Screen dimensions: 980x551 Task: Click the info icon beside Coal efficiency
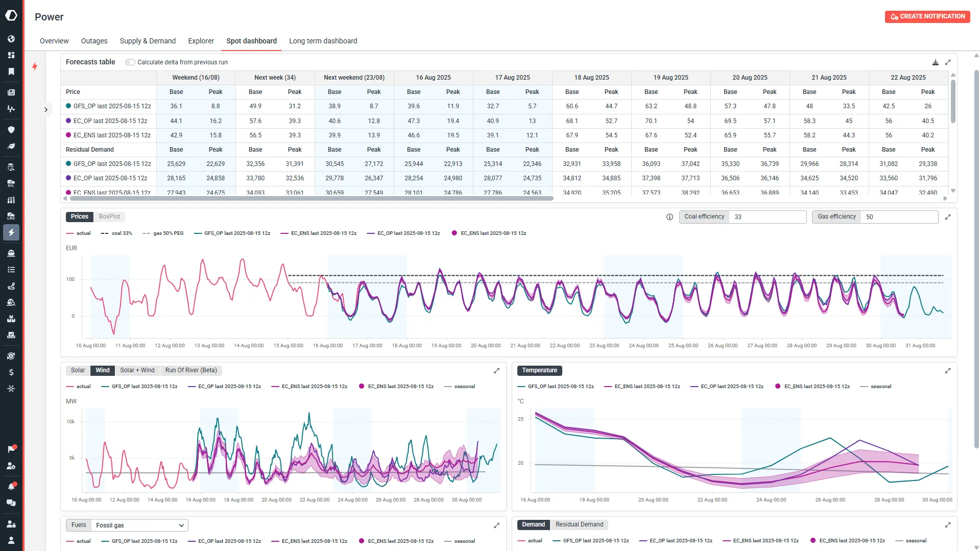point(670,217)
